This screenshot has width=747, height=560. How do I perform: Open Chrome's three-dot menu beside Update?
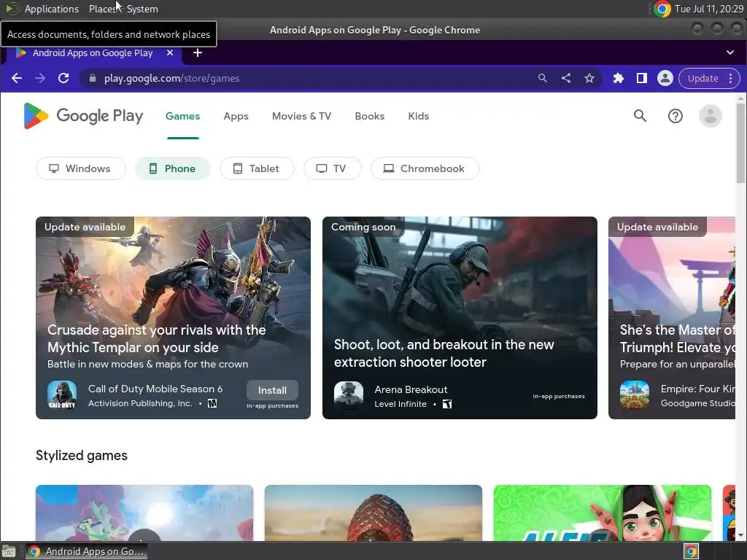730,79
